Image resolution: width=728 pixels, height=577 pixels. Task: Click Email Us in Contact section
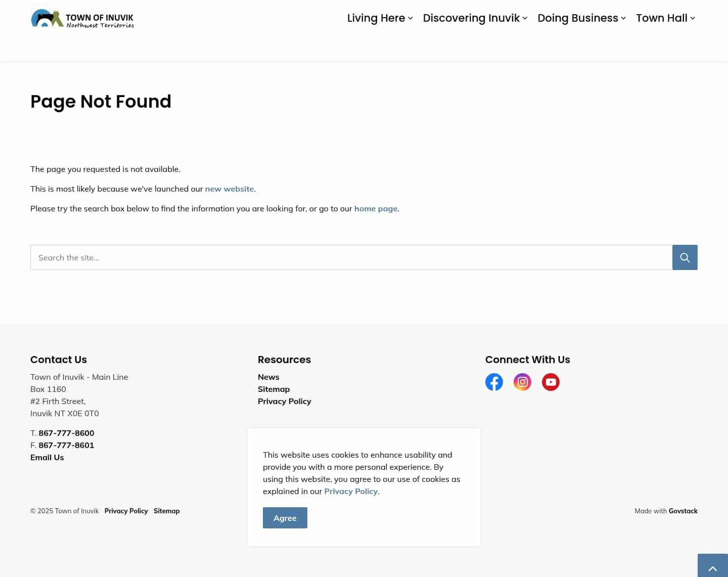pyautogui.click(x=47, y=457)
